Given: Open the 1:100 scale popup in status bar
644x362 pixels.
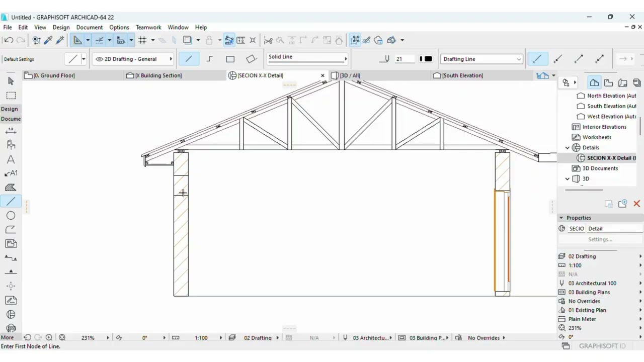Looking at the screenshot, I should (x=201, y=338).
